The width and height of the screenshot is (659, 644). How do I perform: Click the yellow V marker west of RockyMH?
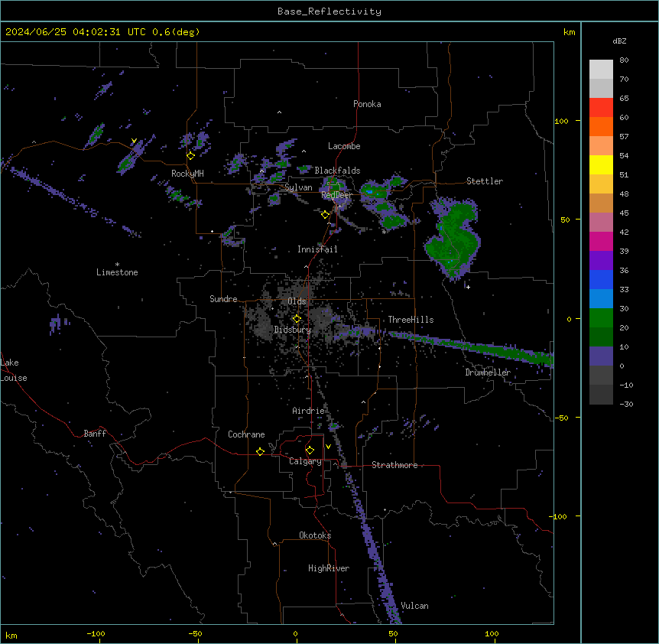click(x=134, y=141)
